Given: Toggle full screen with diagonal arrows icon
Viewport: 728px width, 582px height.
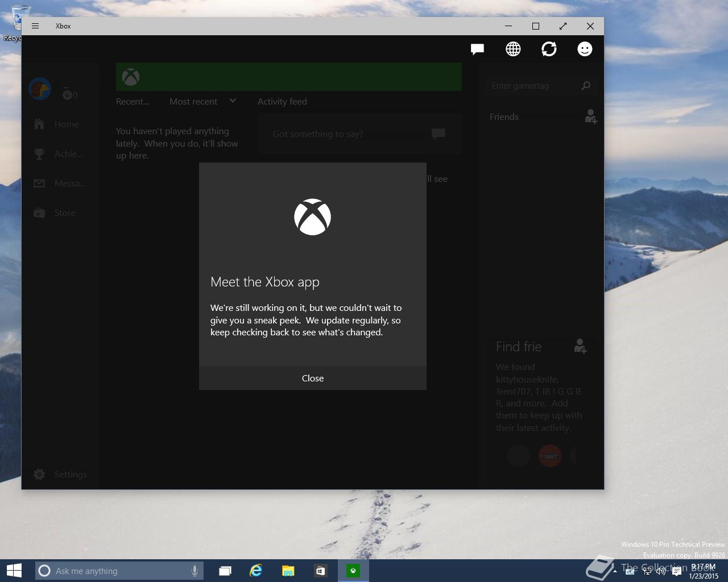Looking at the screenshot, I should [x=563, y=26].
